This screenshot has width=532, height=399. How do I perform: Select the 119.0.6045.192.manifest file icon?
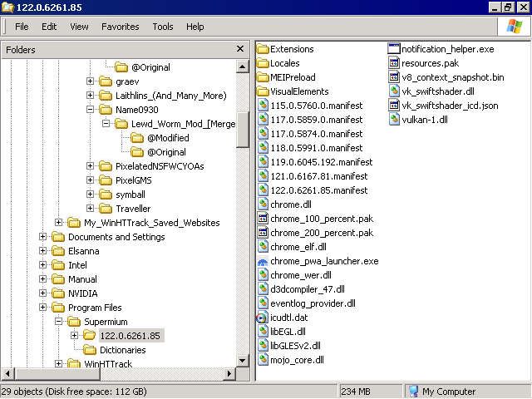coord(263,162)
